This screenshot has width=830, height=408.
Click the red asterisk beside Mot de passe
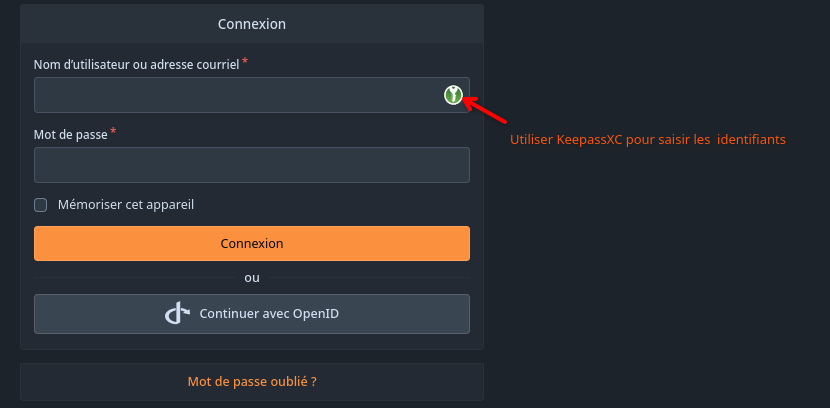(113, 132)
